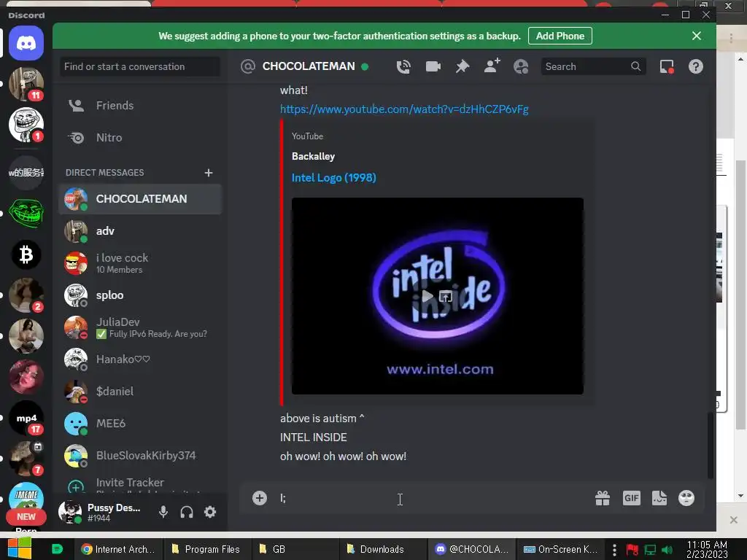Create a new direct message with plus
Screen dimensions: 747x560
(x=208, y=172)
